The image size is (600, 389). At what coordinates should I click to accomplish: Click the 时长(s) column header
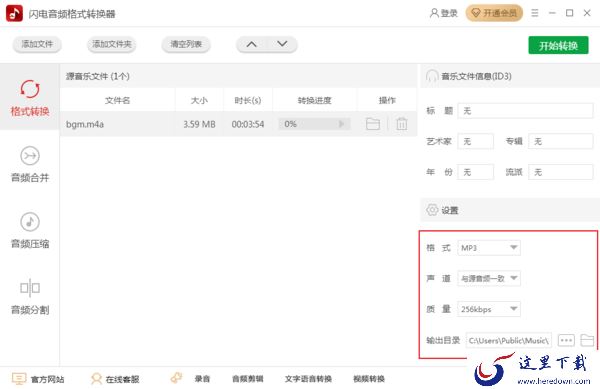click(x=248, y=100)
